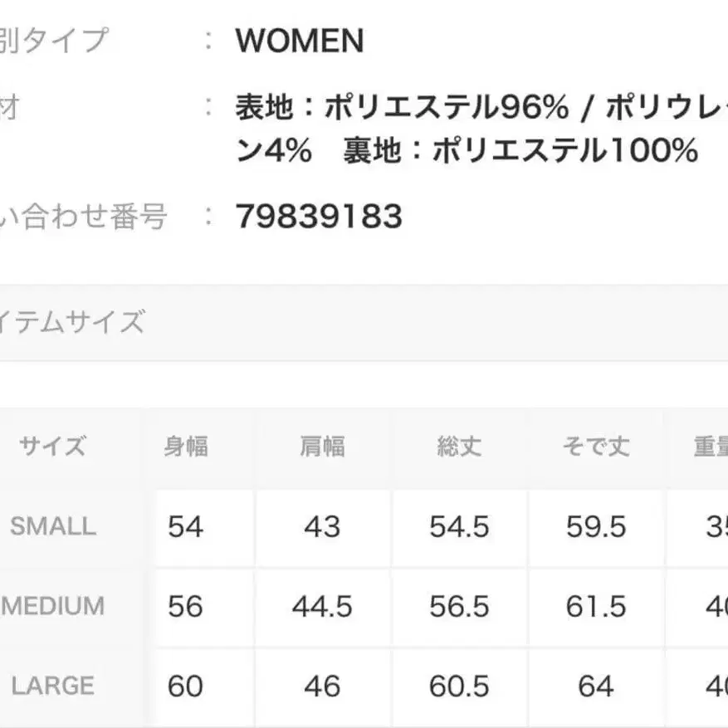
Task: Click LARGE sleeve length value 64
Action: 595,686
